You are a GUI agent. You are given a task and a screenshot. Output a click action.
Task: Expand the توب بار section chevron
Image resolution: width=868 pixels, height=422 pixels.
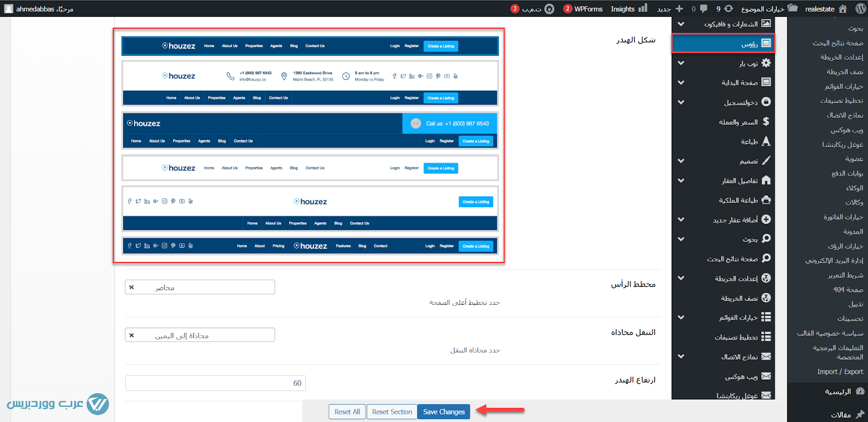(681, 63)
